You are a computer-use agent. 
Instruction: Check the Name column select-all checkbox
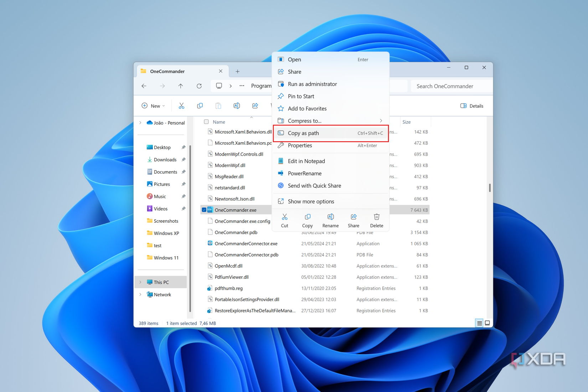point(206,122)
